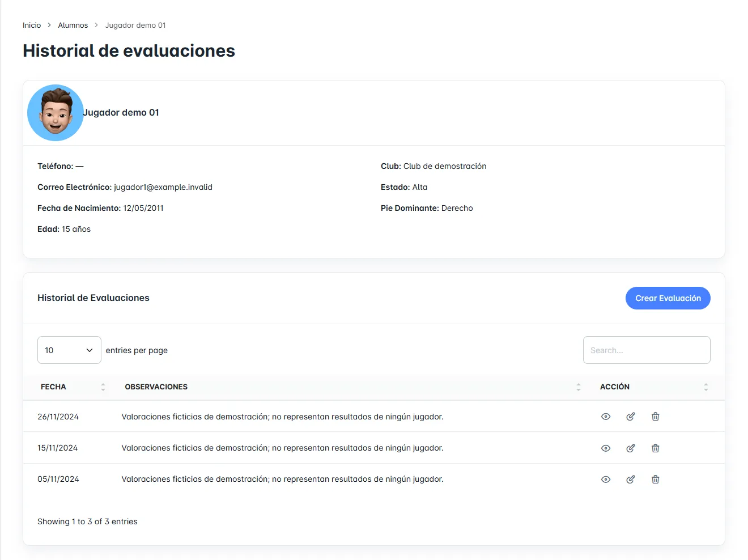Click the age value 15 años
The height and width of the screenshot is (560, 748).
(x=76, y=229)
